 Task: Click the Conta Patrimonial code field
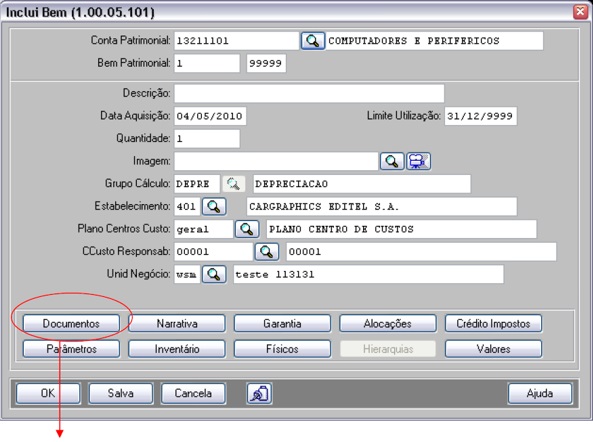[x=236, y=41]
